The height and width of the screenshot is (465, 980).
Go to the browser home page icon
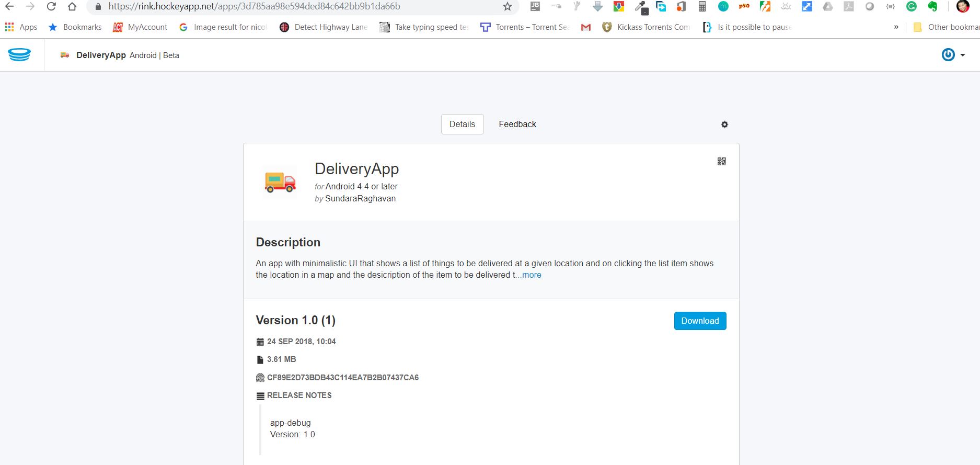tap(72, 7)
